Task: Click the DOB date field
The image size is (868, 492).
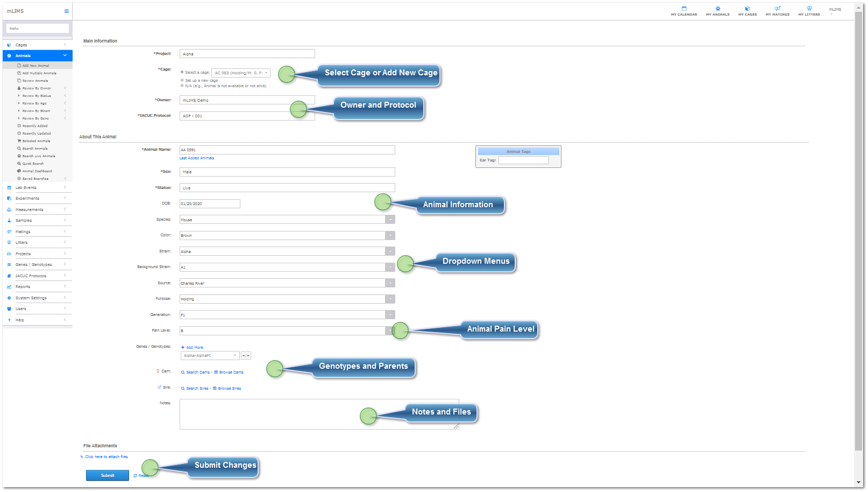Action: click(x=210, y=204)
